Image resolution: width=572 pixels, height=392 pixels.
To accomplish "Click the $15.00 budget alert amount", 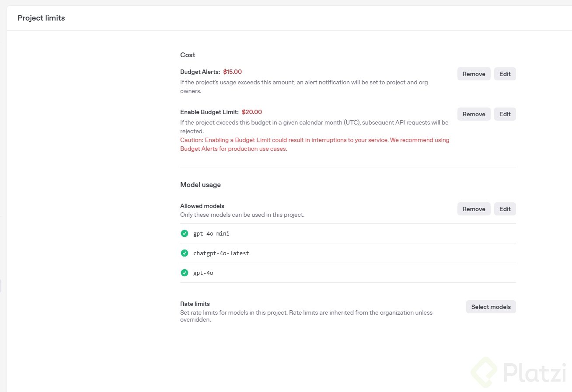I will [232, 72].
